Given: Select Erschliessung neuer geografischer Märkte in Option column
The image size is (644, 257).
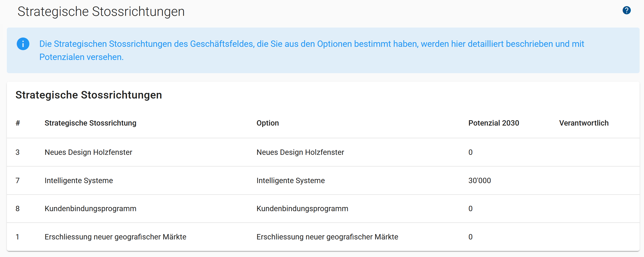Looking at the screenshot, I should click(327, 237).
